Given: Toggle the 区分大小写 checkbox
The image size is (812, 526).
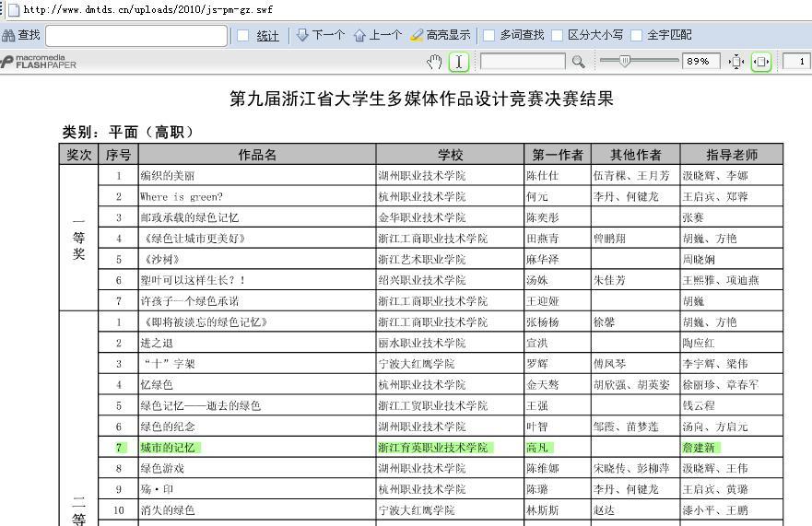Looking at the screenshot, I should point(557,35).
